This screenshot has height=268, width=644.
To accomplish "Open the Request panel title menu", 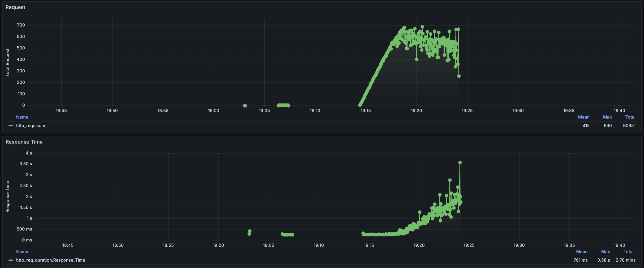I will (x=15, y=7).
